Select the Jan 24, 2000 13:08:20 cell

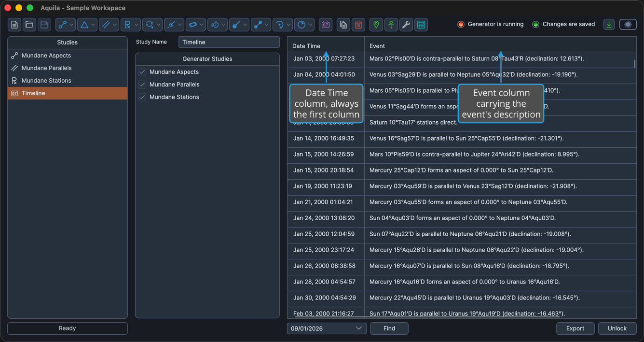coord(326,218)
